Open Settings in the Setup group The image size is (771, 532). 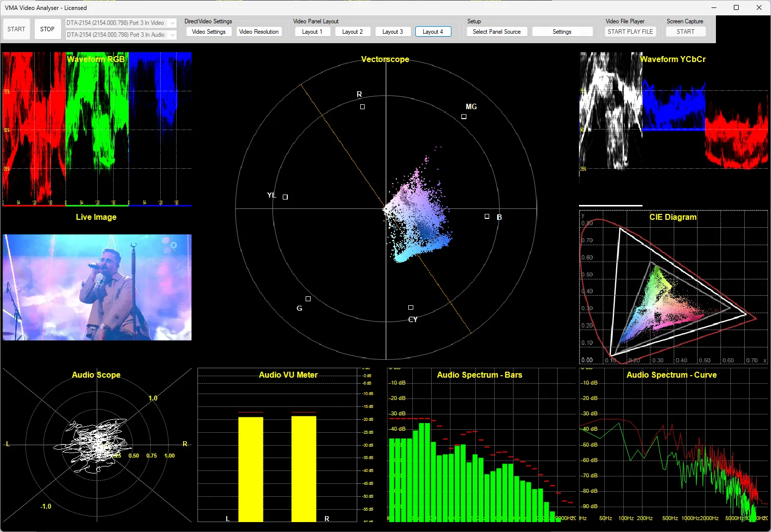562,32
